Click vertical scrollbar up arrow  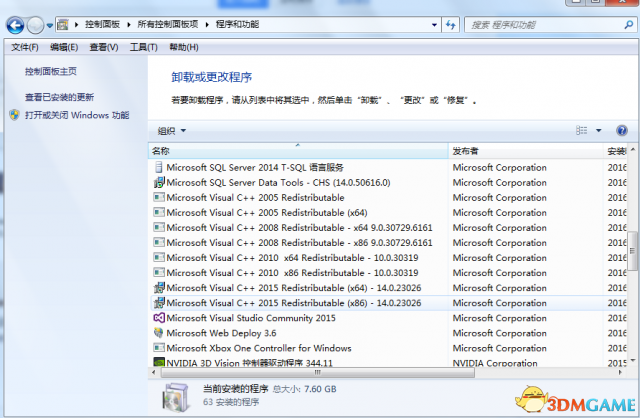click(x=633, y=149)
